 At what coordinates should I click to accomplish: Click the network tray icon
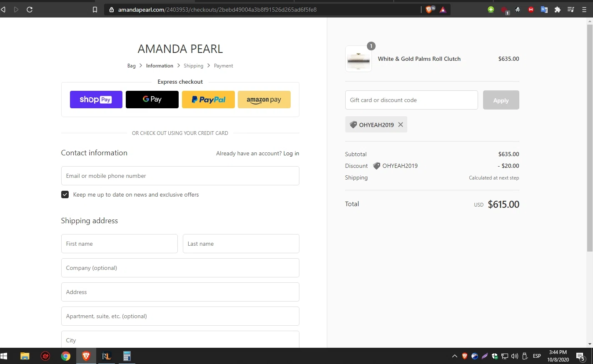click(505, 356)
